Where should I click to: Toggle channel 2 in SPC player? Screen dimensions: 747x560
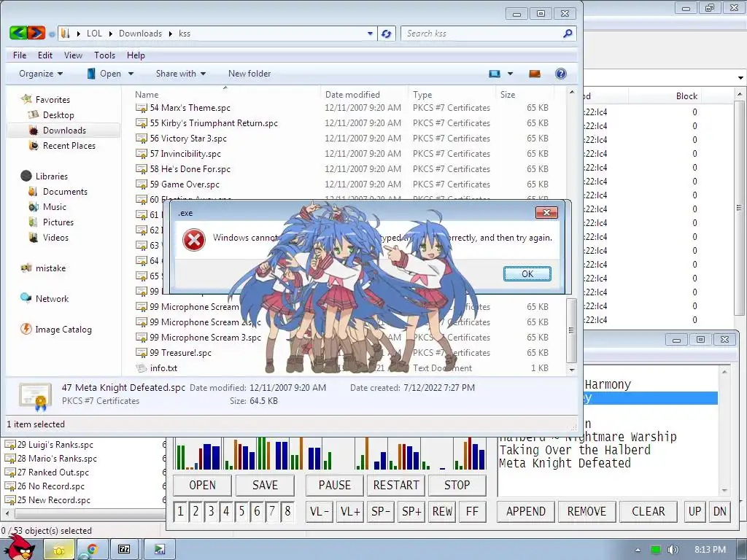coord(196,511)
